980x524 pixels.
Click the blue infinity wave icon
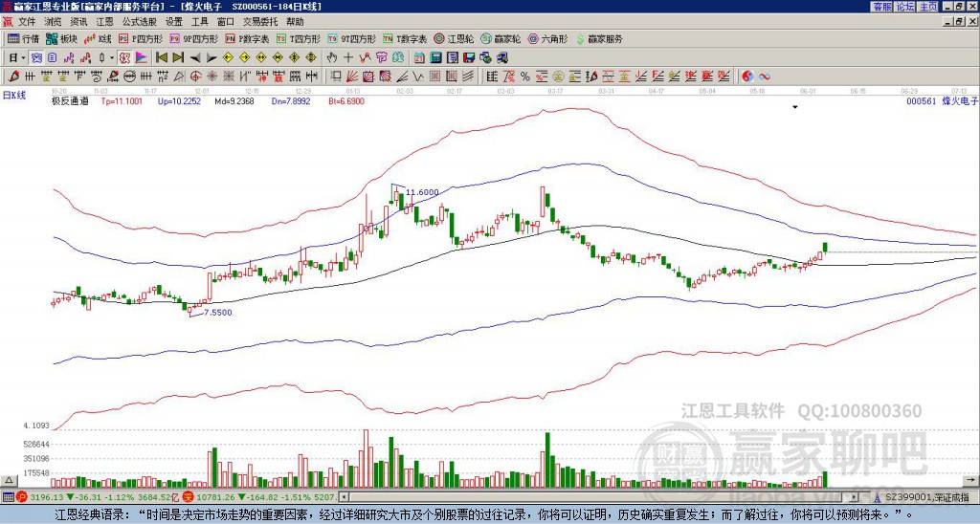765,76
